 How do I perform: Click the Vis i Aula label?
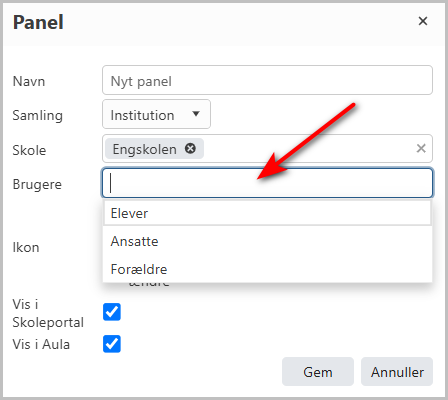point(41,344)
